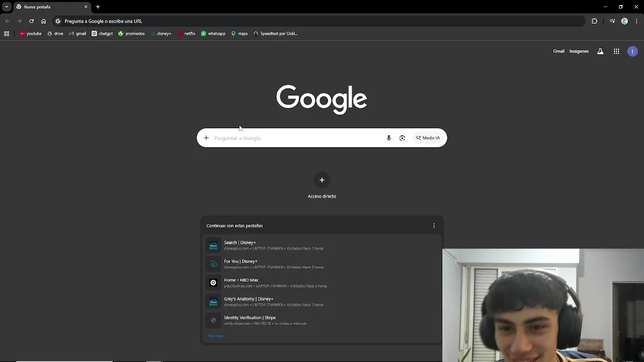Viewport: 644px width, 362px height.
Task: Open Search | Disney+ recent tab
Action: tap(322, 245)
